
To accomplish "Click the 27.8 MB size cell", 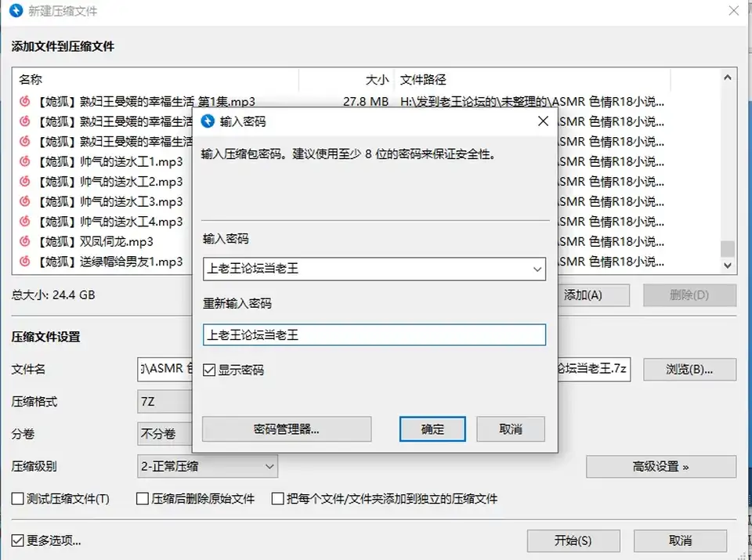I will 366,102.
